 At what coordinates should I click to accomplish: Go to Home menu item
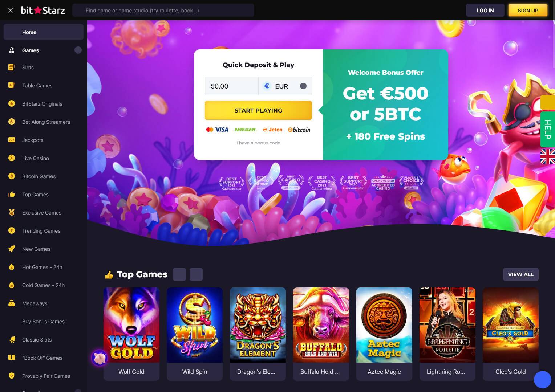coord(44,32)
